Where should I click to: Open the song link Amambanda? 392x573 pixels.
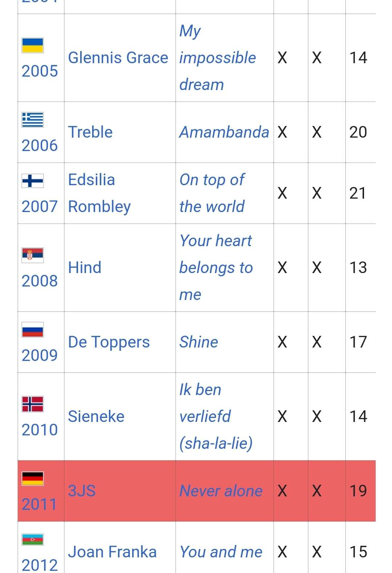[x=224, y=132]
